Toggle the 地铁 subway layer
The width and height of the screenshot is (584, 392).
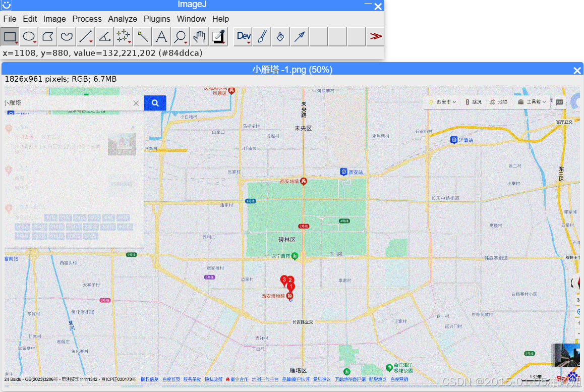pyautogui.click(x=499, y=102)
